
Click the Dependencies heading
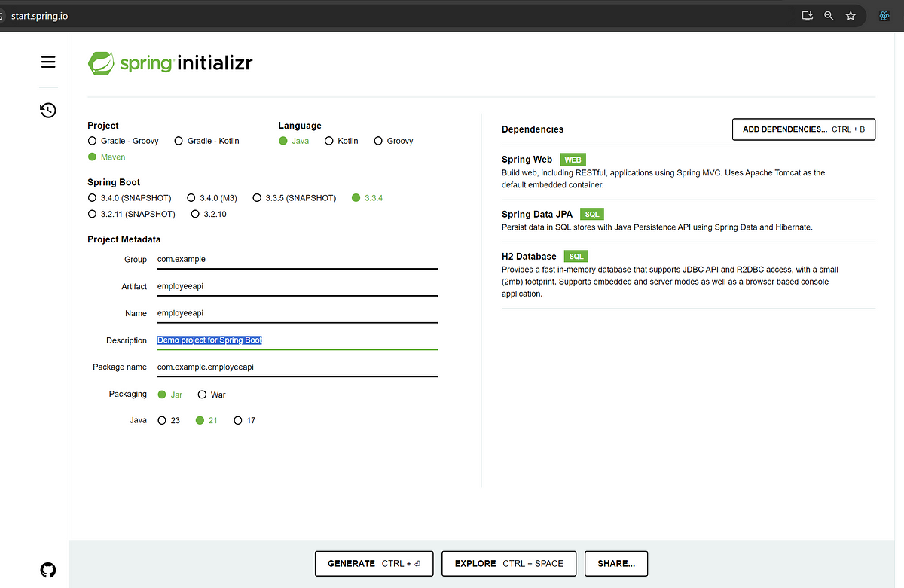tap(533, 129)
